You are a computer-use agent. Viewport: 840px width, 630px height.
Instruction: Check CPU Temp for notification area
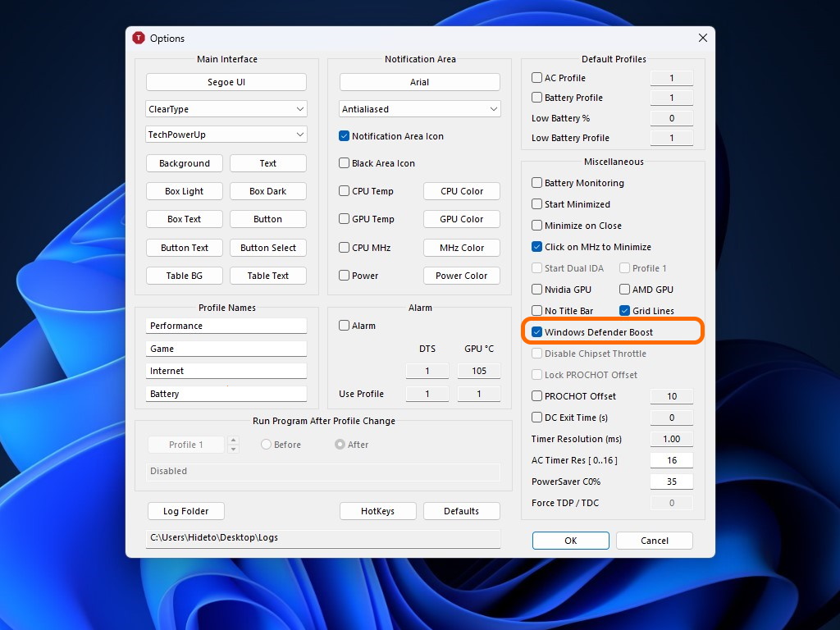[x=343, y=191]
